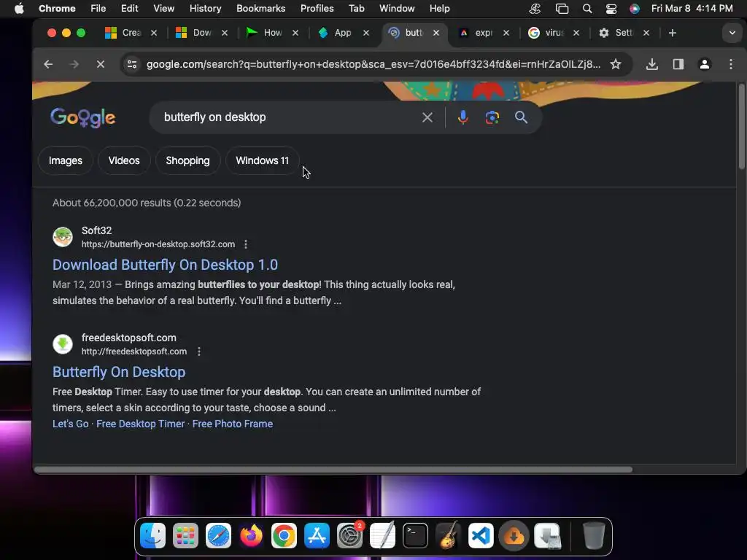Go to Google home via logo
The width and height of the screenshot is (747, 560).
coord(83,117)
